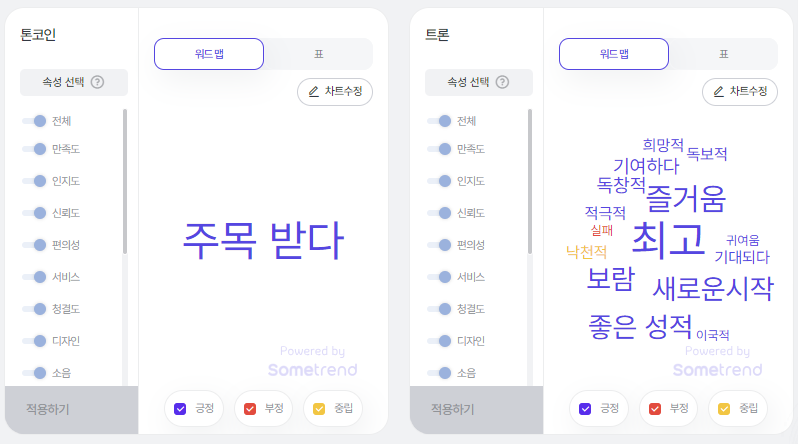Switch to 표 tab in 트론 panel

724,54
